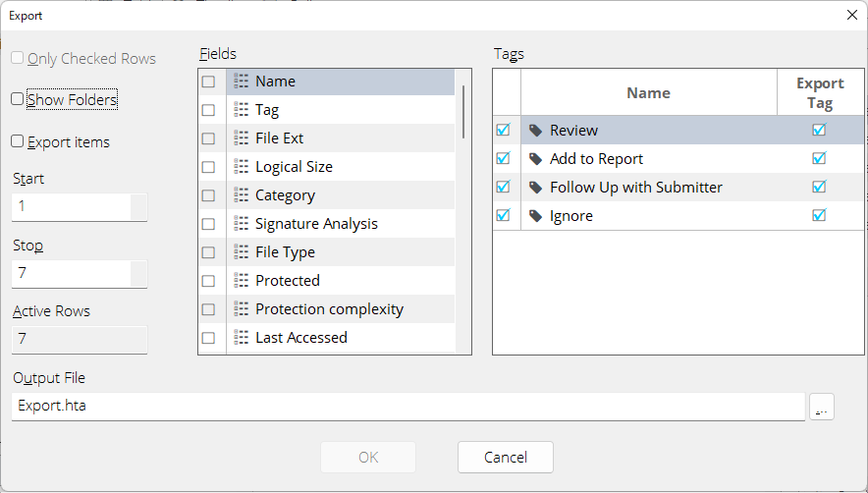Click the tag icon next to Add to Report
868x493 pixels.
click(x=535, y=159)
